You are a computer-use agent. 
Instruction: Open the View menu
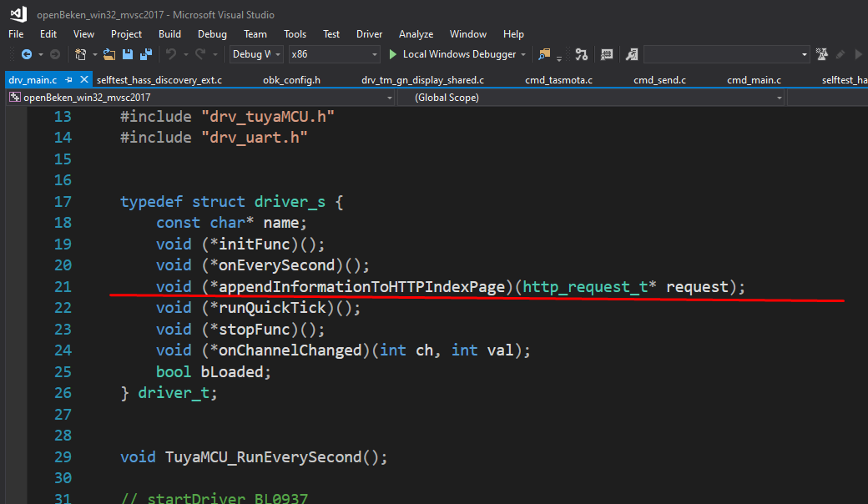pyautogui.click(x=83, y=34)
